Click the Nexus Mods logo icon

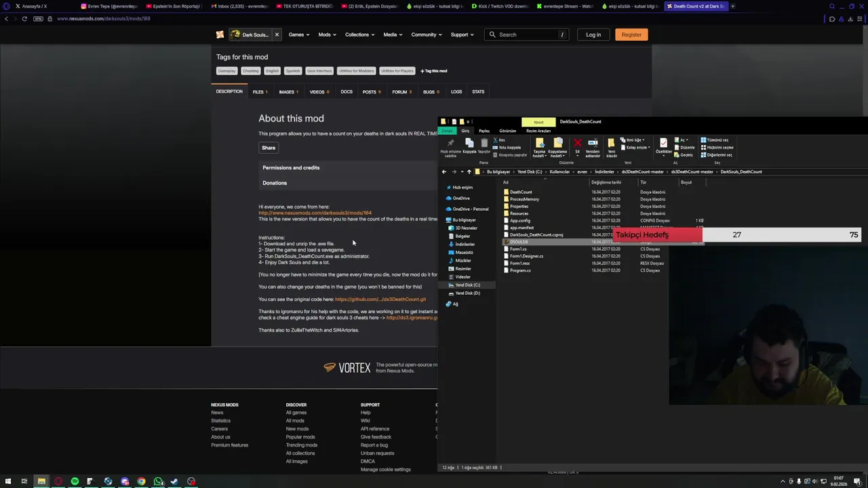[220, 35]
